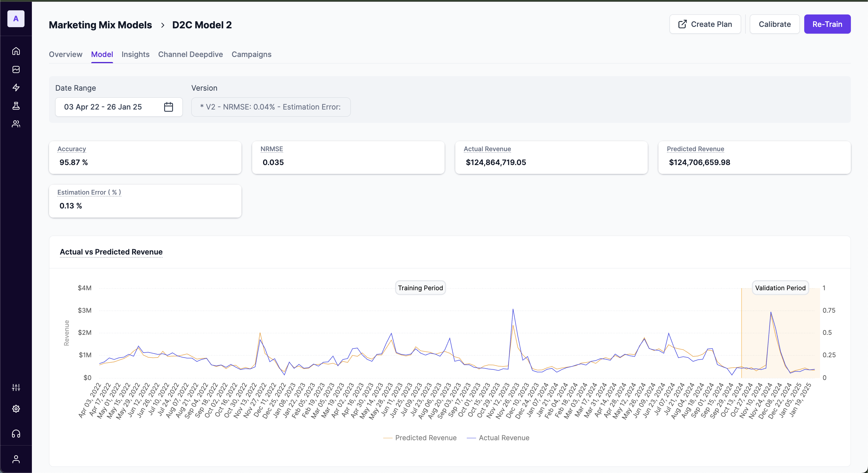Open the chart dashboard sidebar icon
Viewport: 868px width, 473px height.
click(x=16, y=69)
